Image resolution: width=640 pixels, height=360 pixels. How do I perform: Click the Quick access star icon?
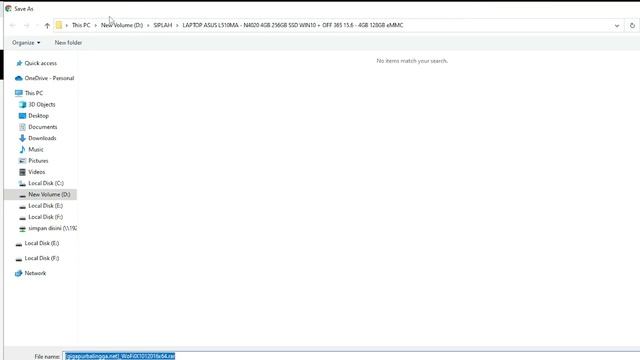19,63
